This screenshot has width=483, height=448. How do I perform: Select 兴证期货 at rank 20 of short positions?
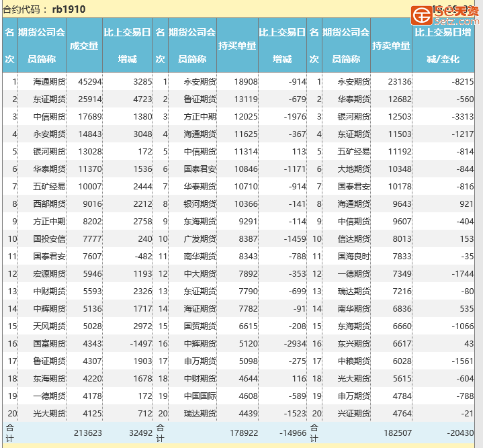click(353, 414)
